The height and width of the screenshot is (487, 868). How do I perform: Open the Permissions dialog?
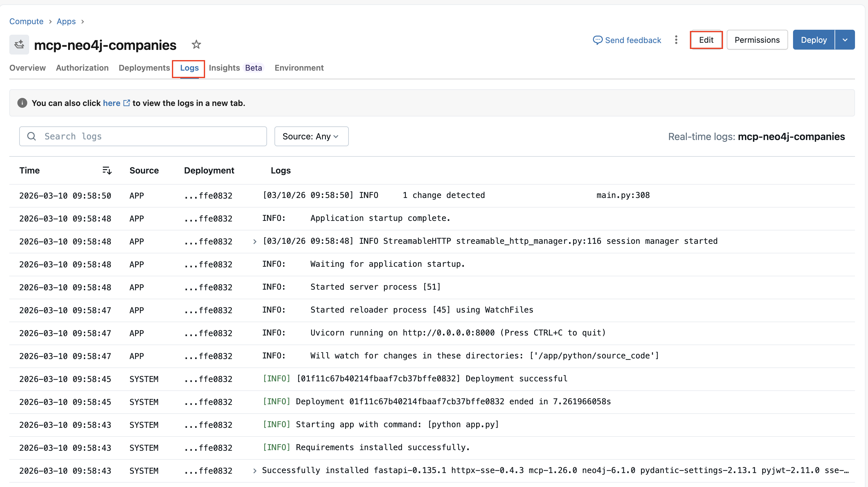click(757, 40)
